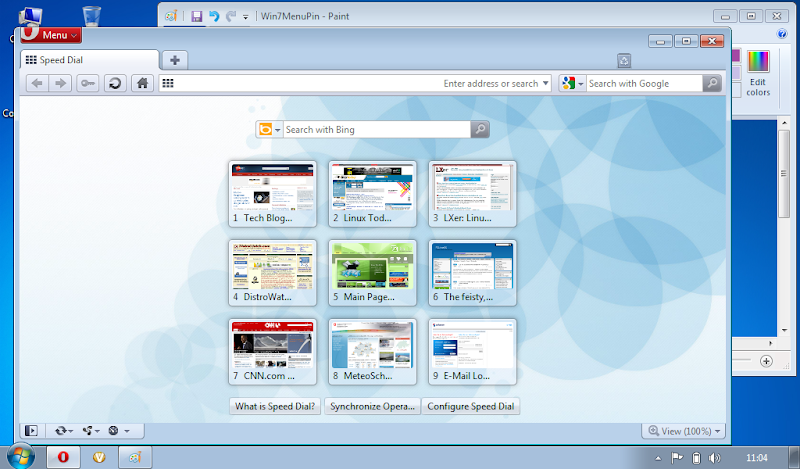This screenshot has width=800, height=469.
Task: Click the Paint vertical scrollbar thumb
Action: 784,174
